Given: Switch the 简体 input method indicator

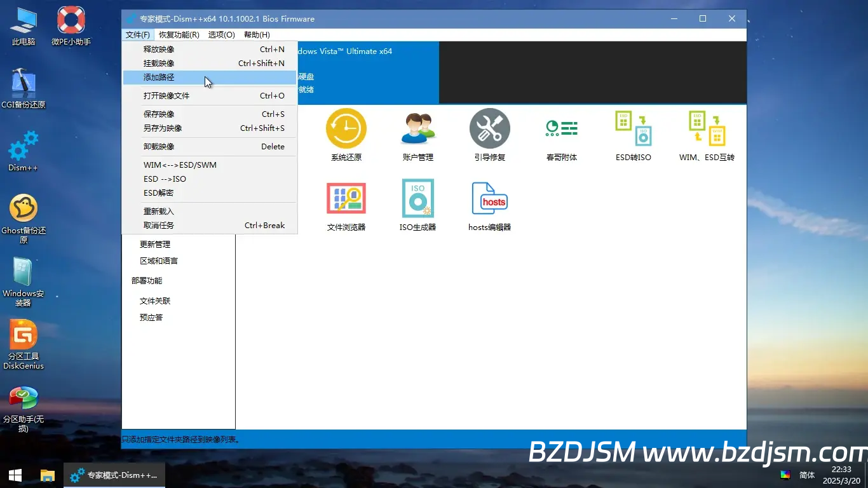Looking at the screenshot, I should (x=807, y=475).
